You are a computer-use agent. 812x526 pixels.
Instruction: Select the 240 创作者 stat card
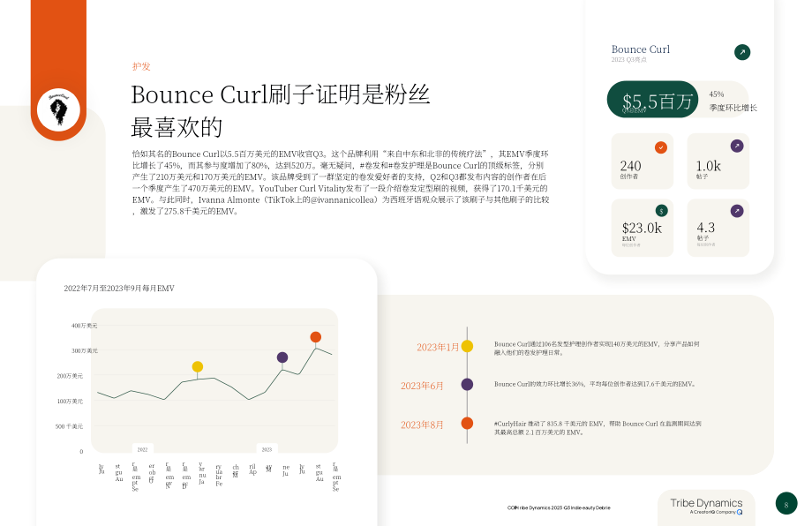[643, 161]
